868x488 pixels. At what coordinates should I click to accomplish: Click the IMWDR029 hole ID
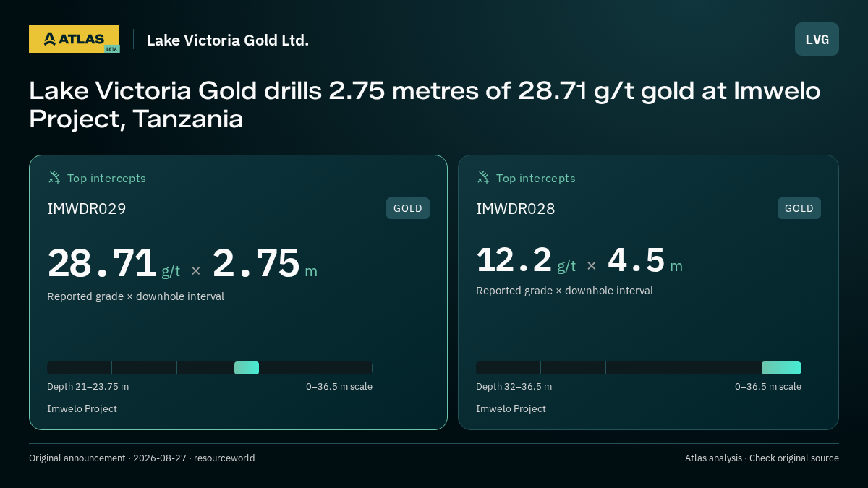click(x=87, y=209)
